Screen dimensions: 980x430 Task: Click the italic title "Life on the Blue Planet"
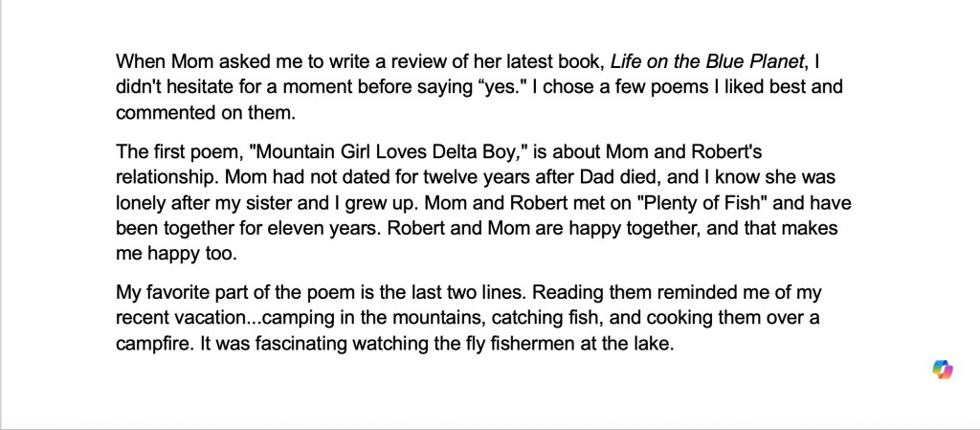point(709,62)
